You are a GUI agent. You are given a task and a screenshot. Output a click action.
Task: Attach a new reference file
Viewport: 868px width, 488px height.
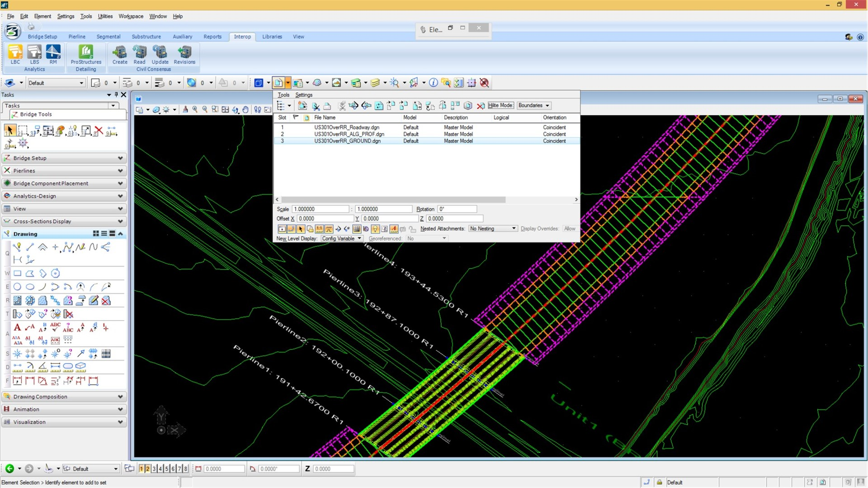click(x=302, y=106)
